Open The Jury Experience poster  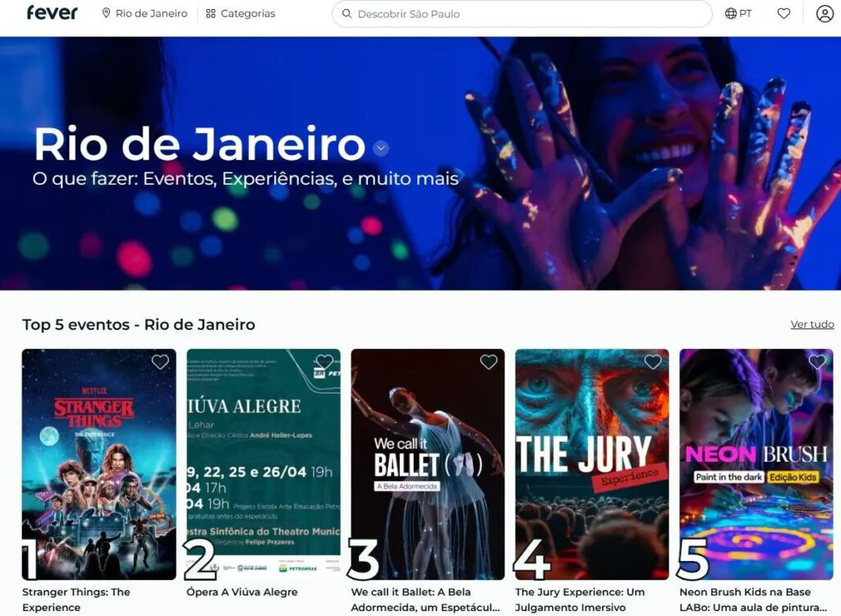(x=592, y=464)
